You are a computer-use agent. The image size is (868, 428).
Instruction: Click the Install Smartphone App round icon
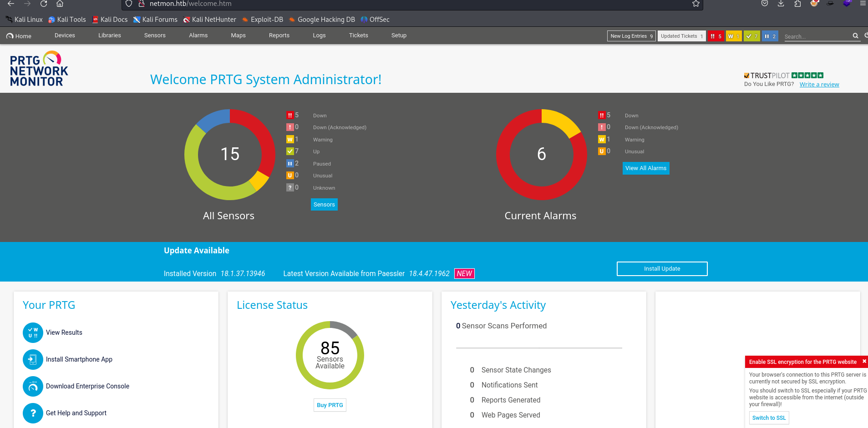tap(33, 359)
